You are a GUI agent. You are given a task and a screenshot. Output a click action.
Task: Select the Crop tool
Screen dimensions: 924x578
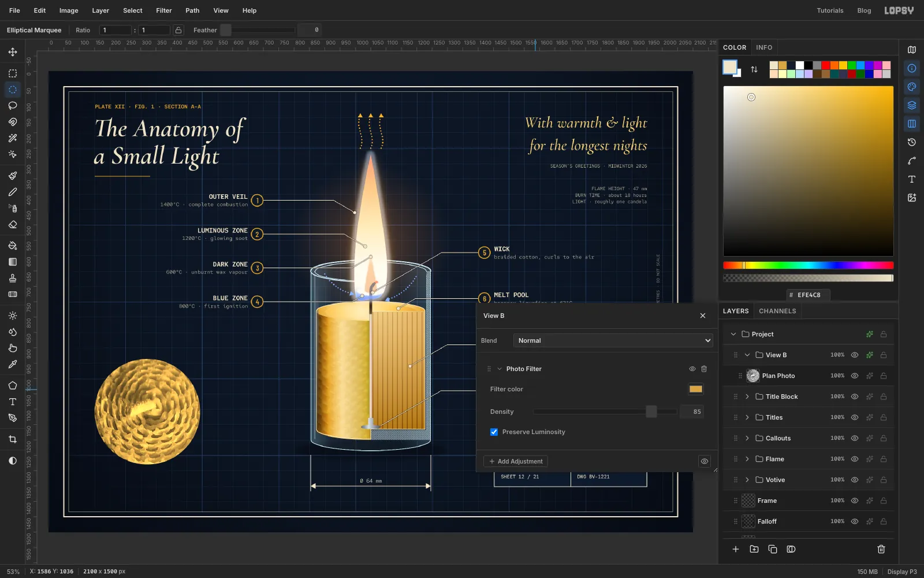(x=13, y=439)
